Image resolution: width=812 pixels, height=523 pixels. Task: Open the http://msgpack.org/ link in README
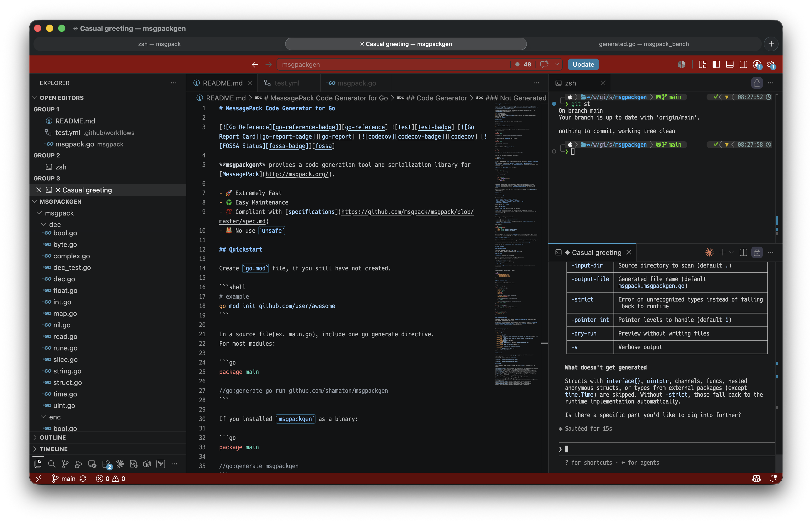pyautogui.click(x=297, y=174)
